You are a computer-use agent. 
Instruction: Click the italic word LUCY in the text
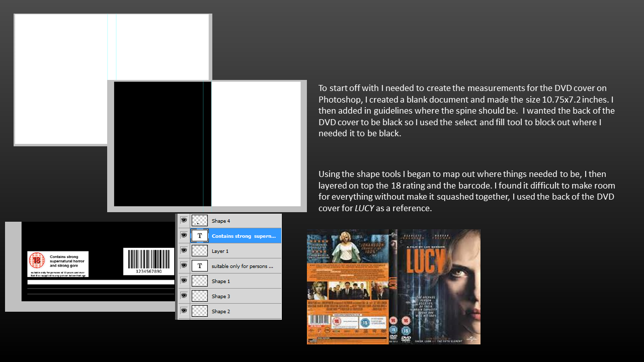(365, 208)
